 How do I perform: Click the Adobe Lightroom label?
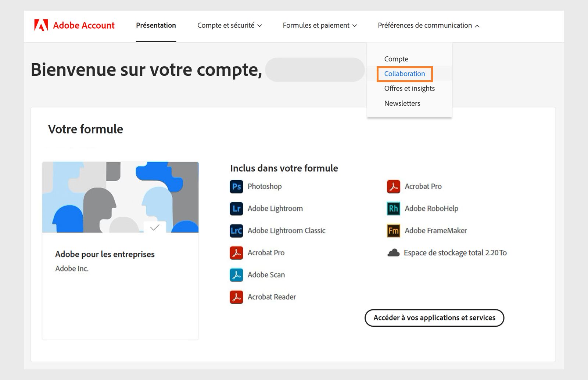click(275, 209)
